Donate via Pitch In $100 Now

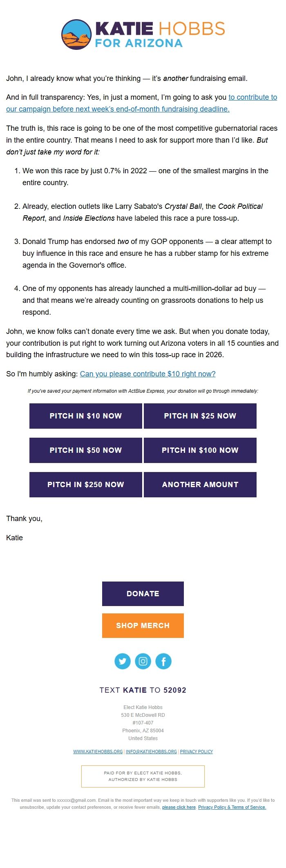click(200, 450)
